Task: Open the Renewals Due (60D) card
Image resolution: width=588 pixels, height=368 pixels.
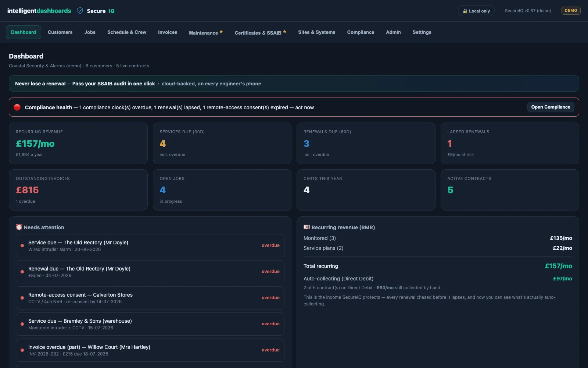Action: 366,144
